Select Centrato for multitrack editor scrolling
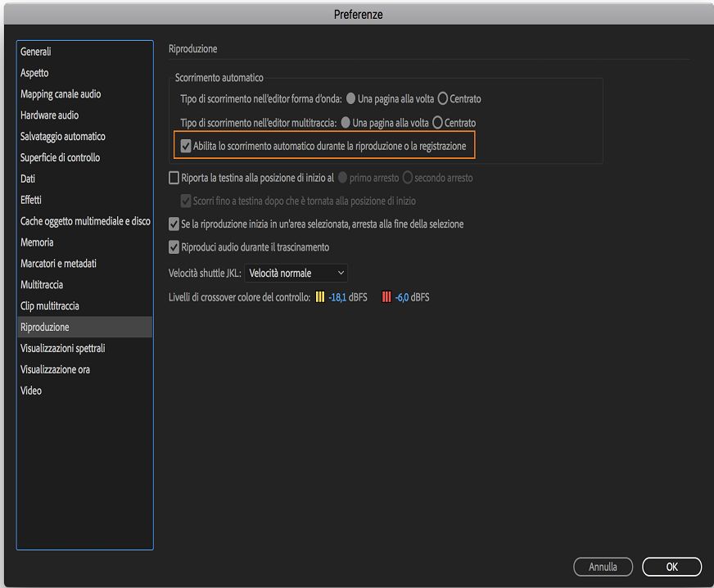 [x=437, y=123]
